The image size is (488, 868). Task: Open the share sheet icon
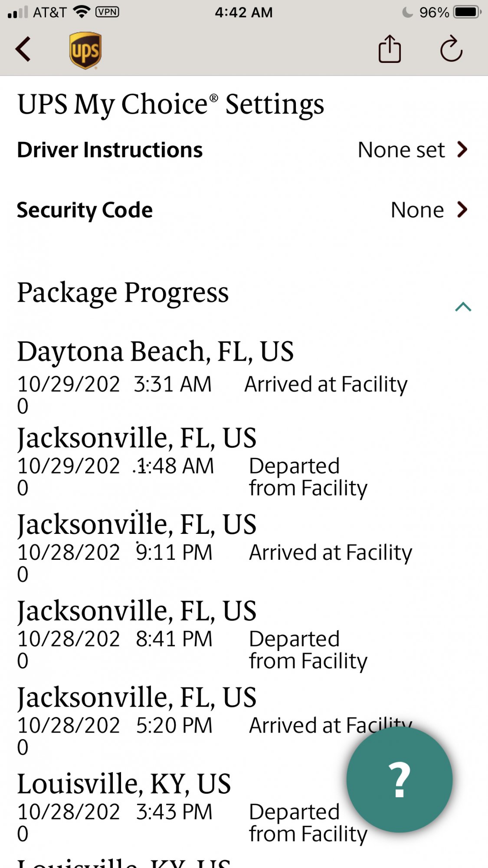click(x=390, y=49)
